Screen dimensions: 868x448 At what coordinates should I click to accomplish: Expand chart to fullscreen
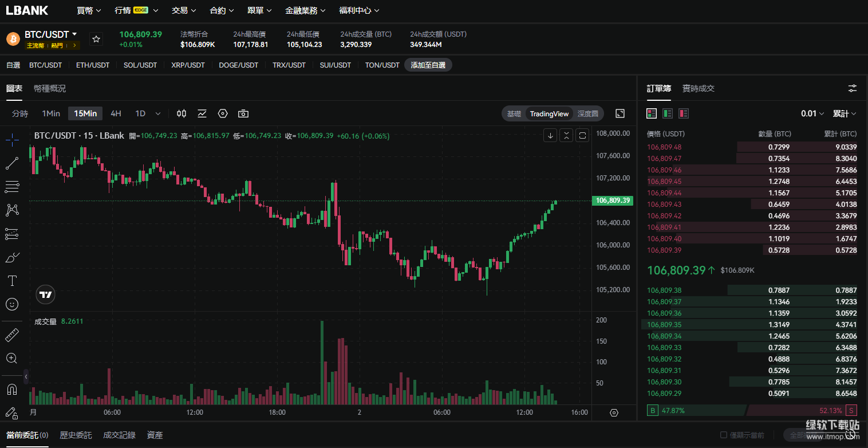[620, 113]
